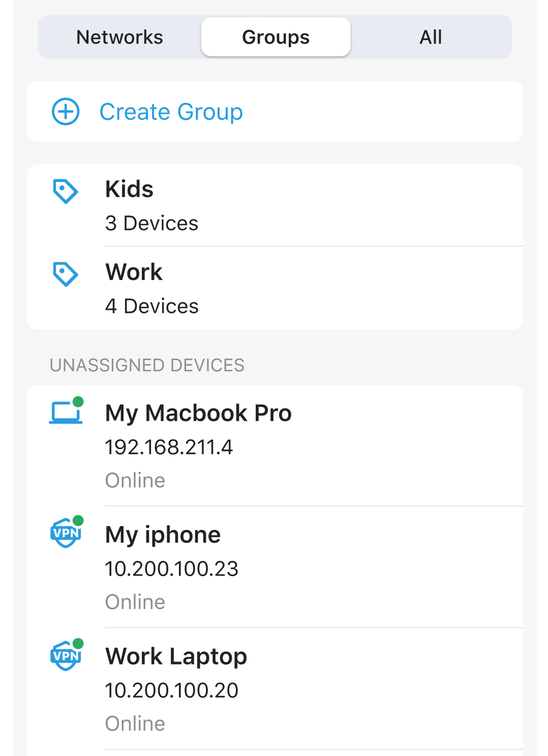The width and height of the screenshot is (548, 756).
Task: Click the IP address 10.200.100.23
Action: [172, 569]
